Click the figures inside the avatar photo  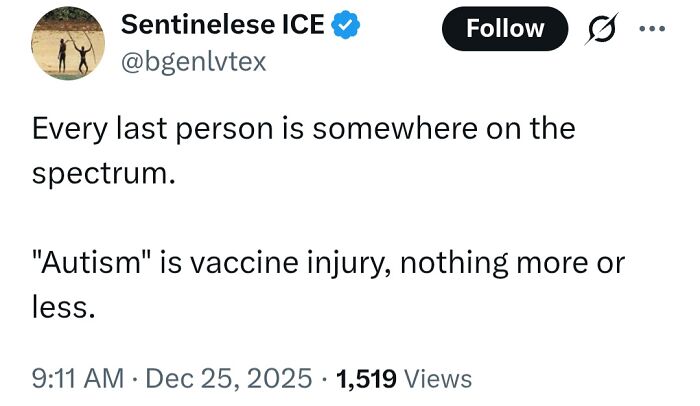(x=73, y=54)
